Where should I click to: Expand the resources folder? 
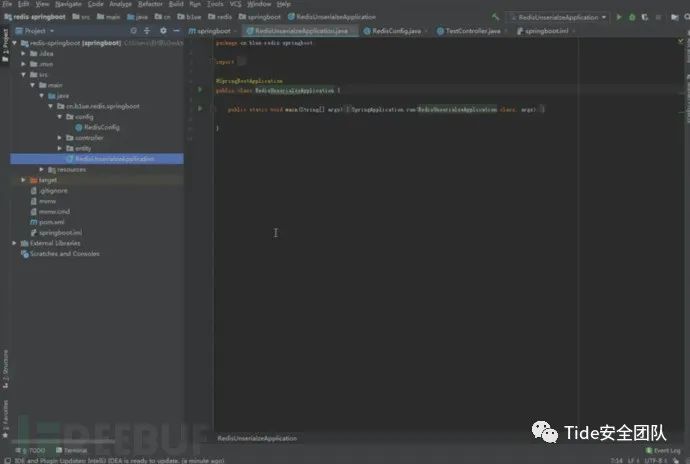point(42,169)
